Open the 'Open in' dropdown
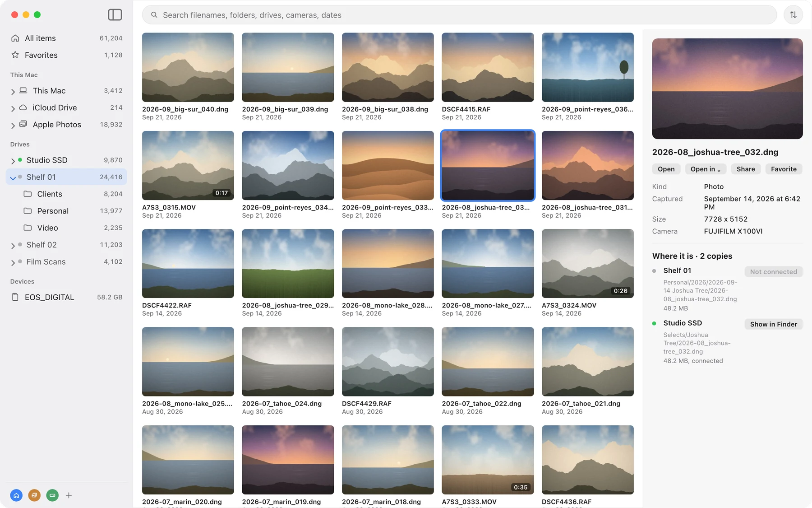Viewport: 812px width, 508px height. (x=706, y=169)
